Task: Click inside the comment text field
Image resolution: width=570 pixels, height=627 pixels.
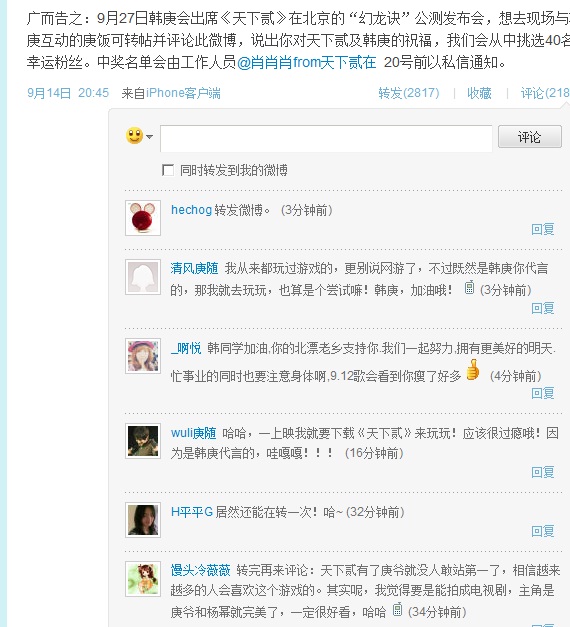Action: click(326, 138)
